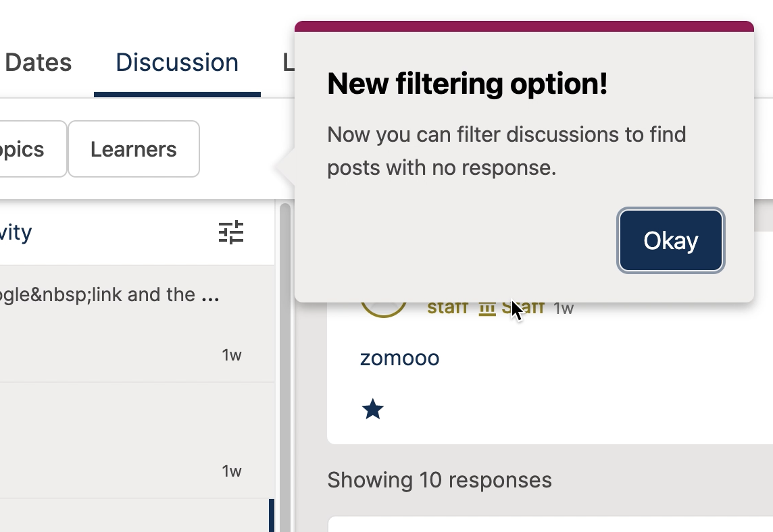Click the Learners button
Image resolution: width=773 pixels, height=532 pixels.
click(x=134, y=149)
